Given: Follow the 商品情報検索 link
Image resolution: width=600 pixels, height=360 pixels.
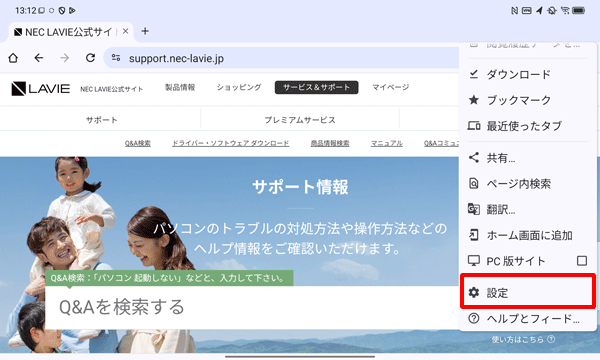Looking at the screenshot, I should [x=330, y=143].
